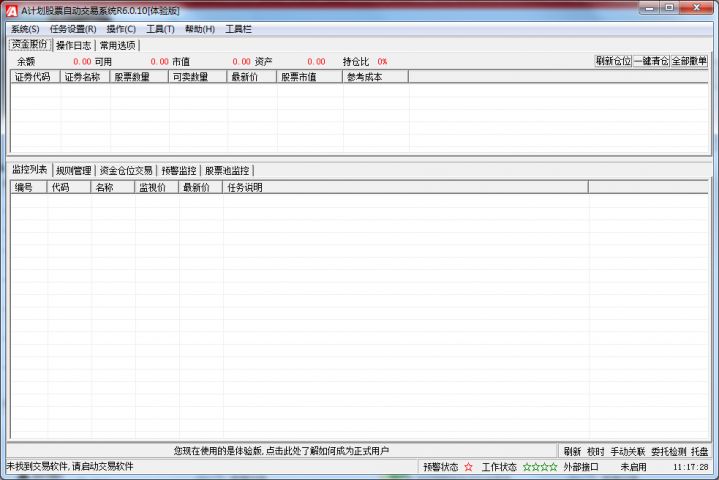Open the 系统(S) menu
The image size is (719, 480).
point(25,29)
